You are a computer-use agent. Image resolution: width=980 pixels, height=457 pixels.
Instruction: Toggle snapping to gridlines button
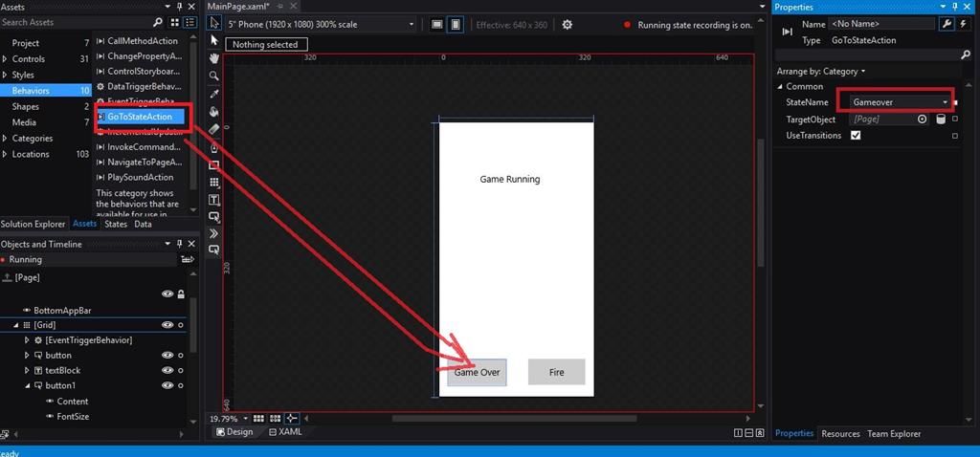(x=275, y=419)
